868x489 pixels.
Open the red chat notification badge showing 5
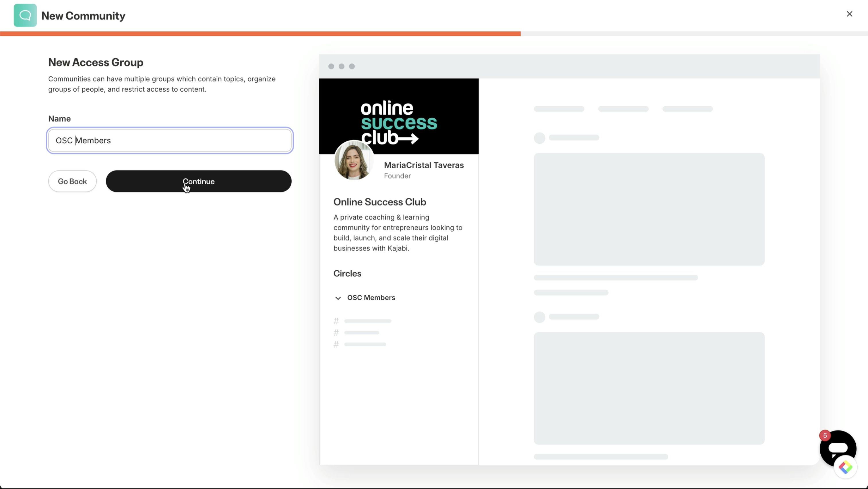[x=825, y=435]
